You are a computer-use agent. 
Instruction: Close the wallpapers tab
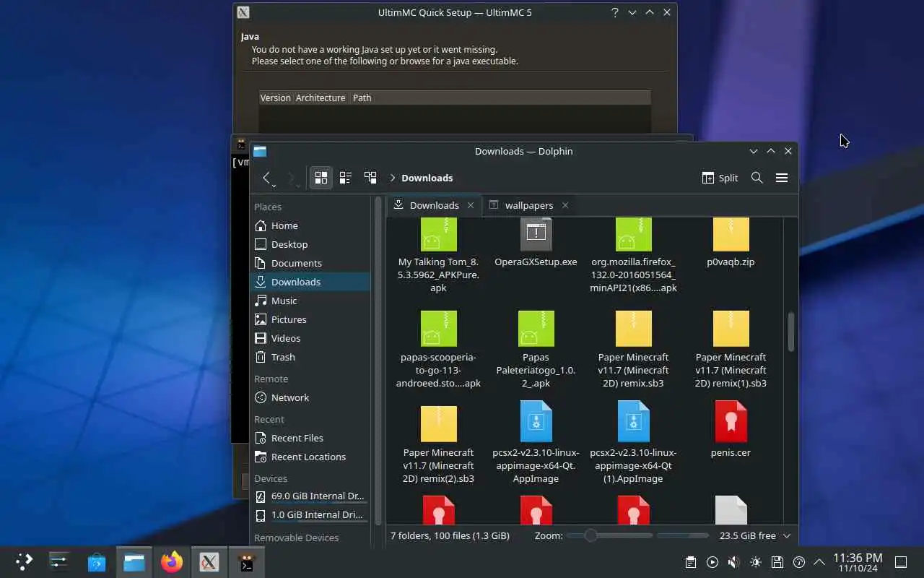point(565,205)
